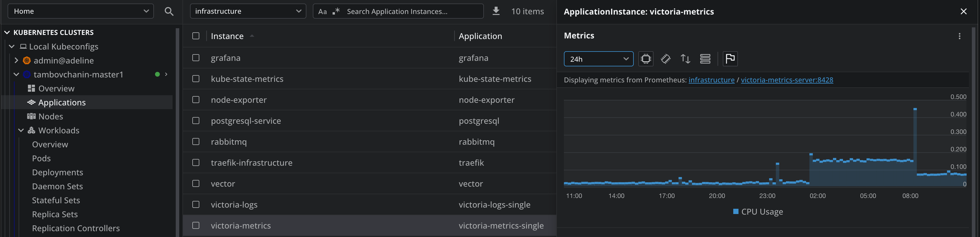Click the Search Application Instances field
Image resolution: width=980 pixels, height=237 pixels.
pyautogui.click(x=411, y=11)
